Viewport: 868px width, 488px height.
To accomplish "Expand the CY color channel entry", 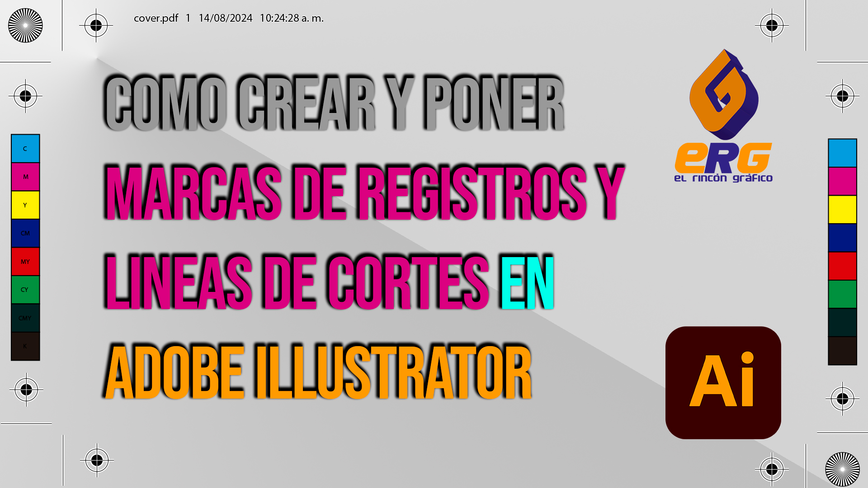I will pos(25,289).
